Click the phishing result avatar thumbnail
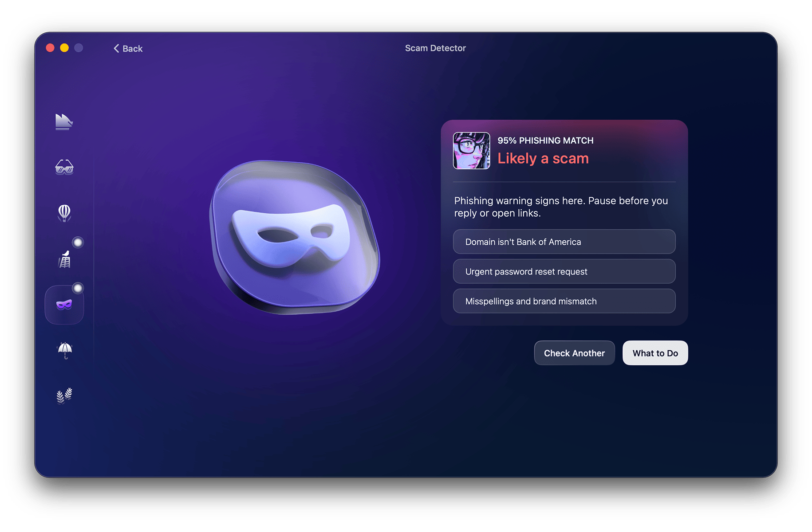This screenshot has height=532, width=812. click(471, 151)
